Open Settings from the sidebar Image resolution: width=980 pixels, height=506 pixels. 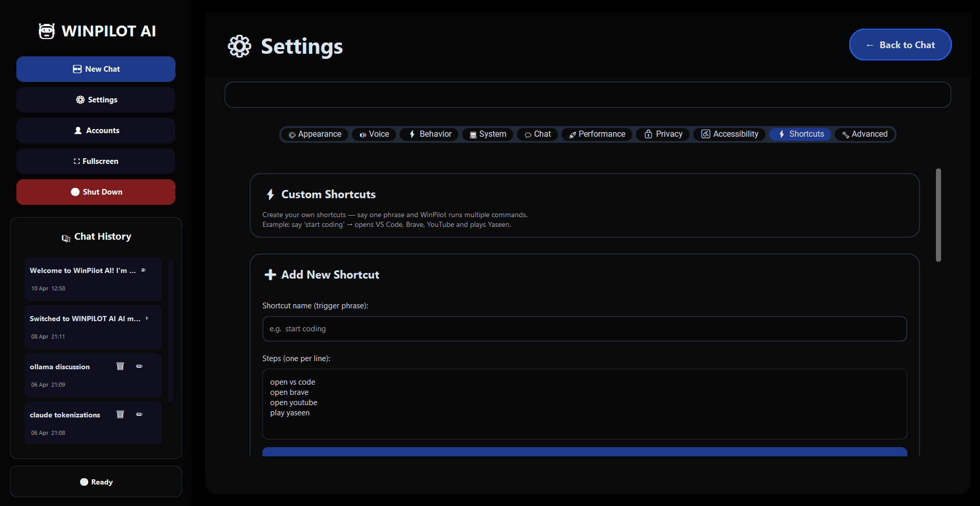tap(96, 100)
